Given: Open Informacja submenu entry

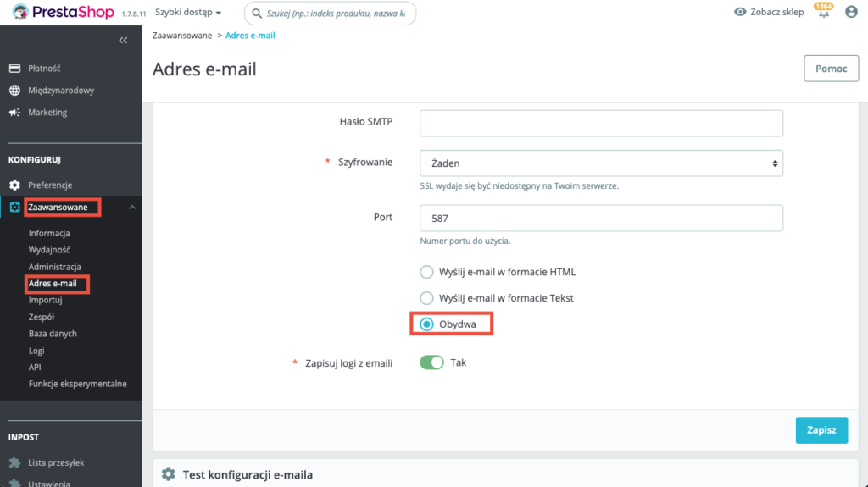Looking at the screenshot, I should click(x=49, y=233).
